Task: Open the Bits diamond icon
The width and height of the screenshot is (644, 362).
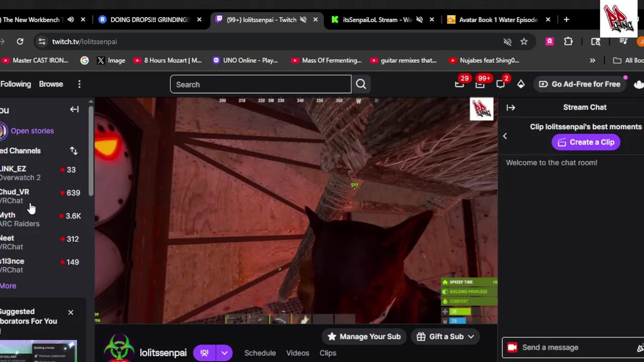Action: pyautogui.click(x=521, y=84)
